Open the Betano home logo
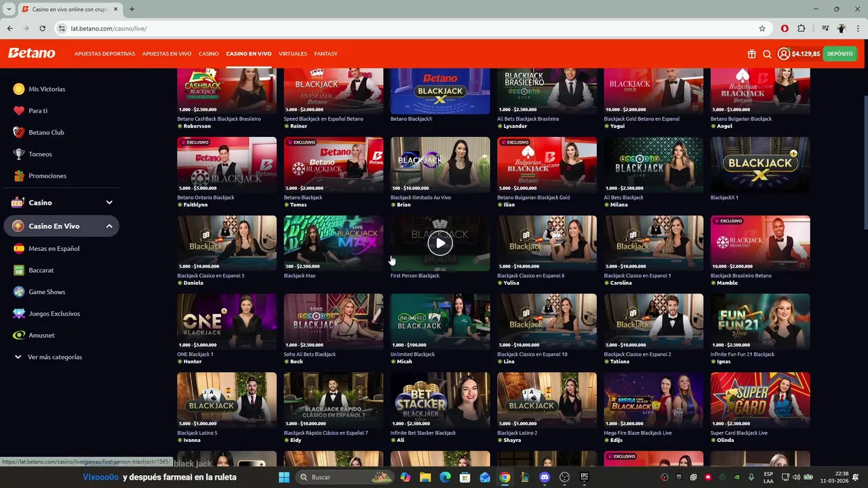The image size is (868, 488). coord(32,54)
